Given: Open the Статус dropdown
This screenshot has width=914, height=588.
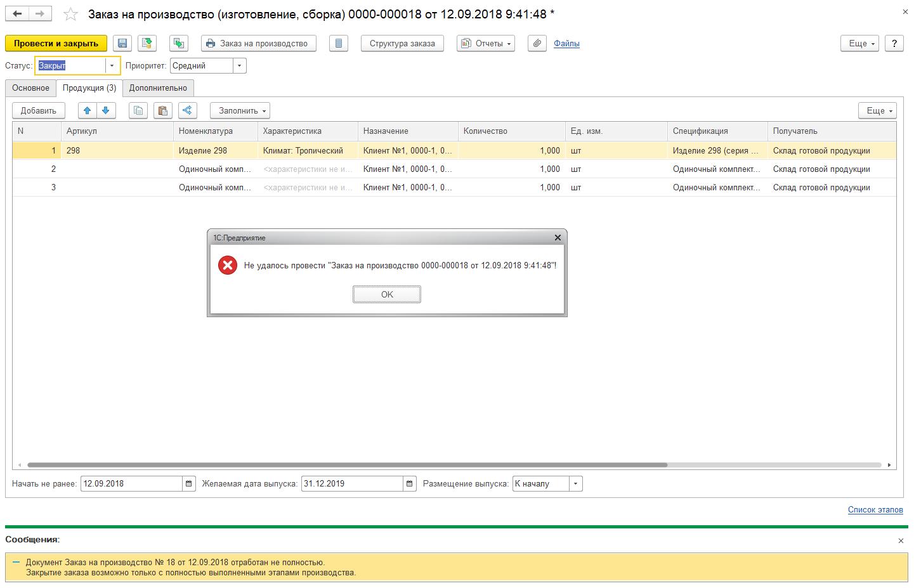Looking at the screenshot, I should pyautogui.click(x=112, y=65).
